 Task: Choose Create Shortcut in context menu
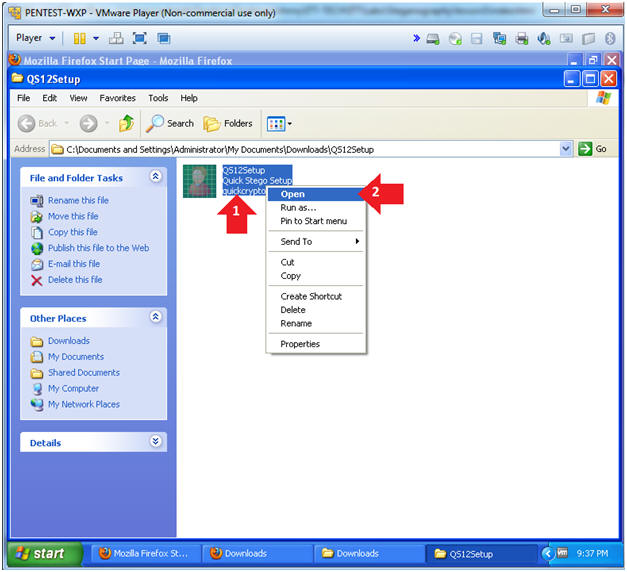pyautogui.click(x=316, y=296)
